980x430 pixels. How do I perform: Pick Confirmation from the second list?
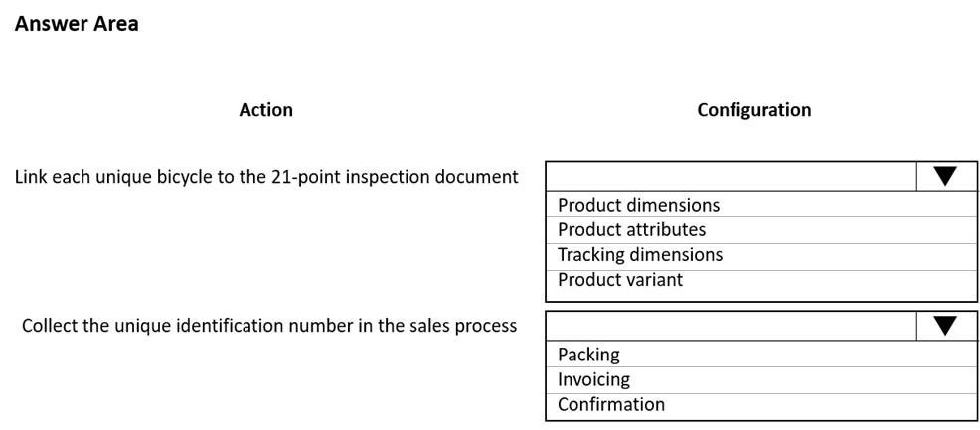coord(760,405)
